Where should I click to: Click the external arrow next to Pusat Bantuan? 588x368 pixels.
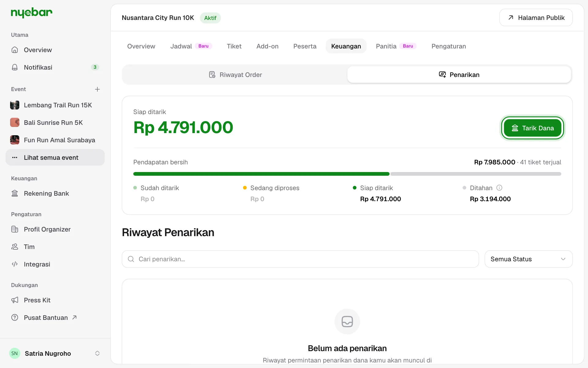[74, 317]
